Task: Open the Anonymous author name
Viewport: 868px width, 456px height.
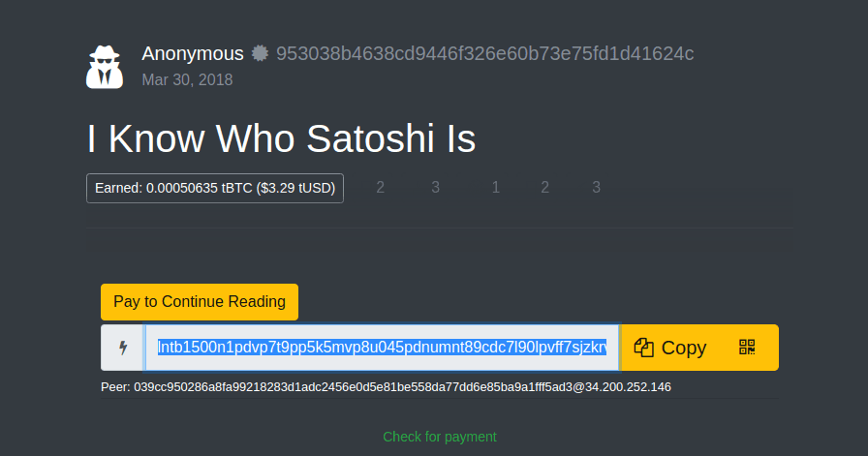Action: (x=193, y=53)
